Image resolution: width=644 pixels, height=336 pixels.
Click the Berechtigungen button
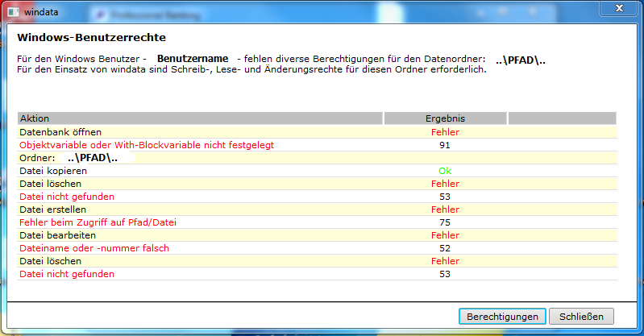pos(502,317)
